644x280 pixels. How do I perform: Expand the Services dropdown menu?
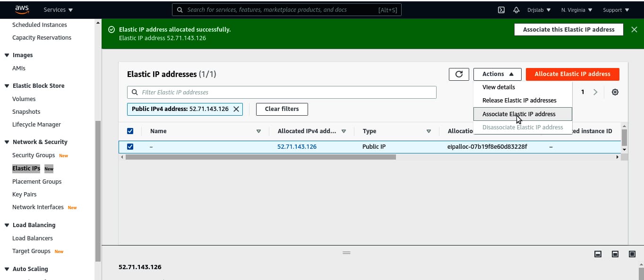pyautogui.click(x=58, y=10)
